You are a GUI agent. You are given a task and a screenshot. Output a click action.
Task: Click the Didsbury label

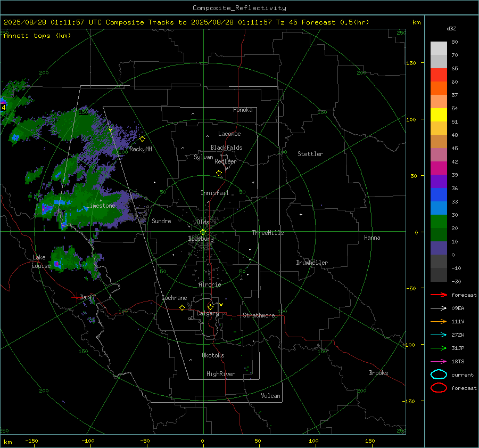(201, 239)
